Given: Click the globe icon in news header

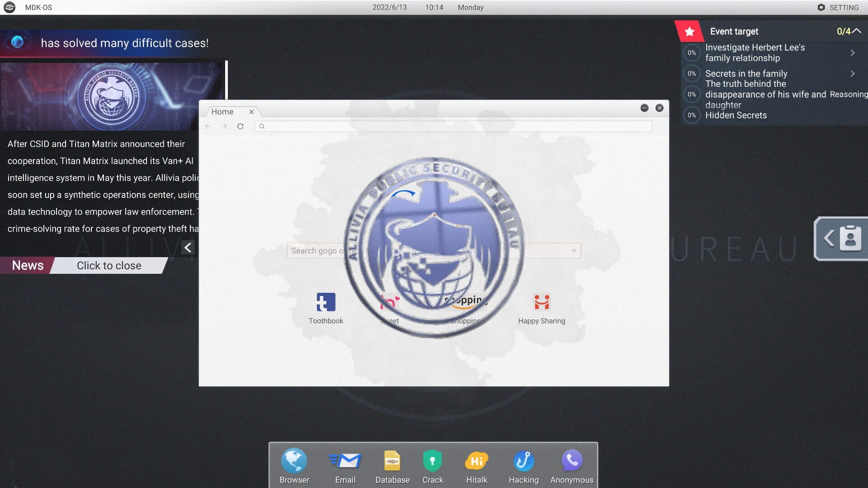Looking at the screenshot, I should click(17, 42).
